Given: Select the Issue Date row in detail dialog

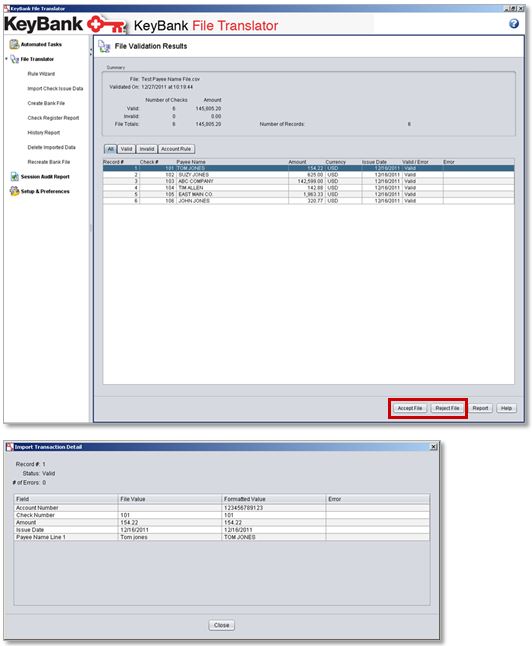Looking at the screenshot, I should pyautogui.click(x=222, y=530).
